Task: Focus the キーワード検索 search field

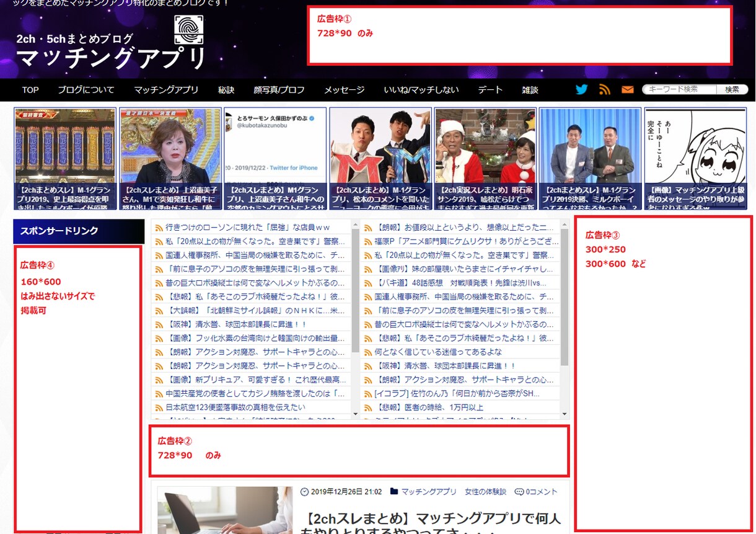Action: tap(679, 89)
